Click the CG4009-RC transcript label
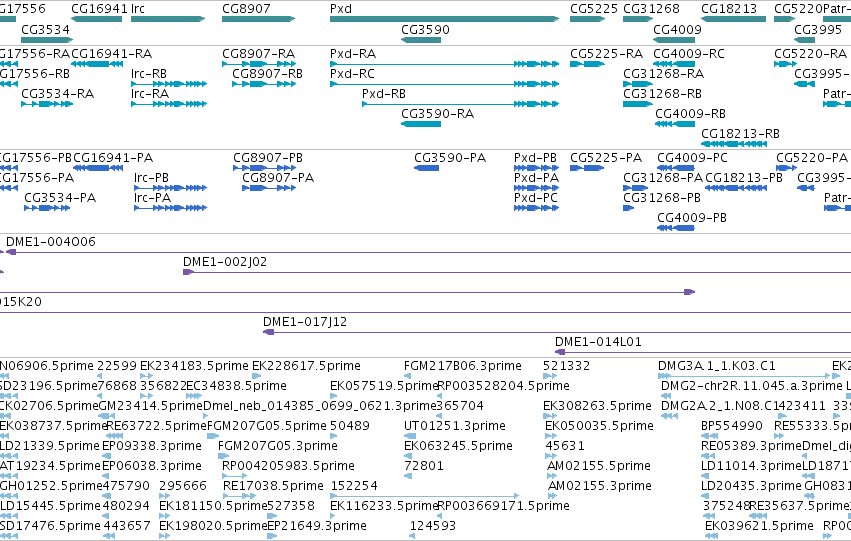The image size is (851, 541). (x=689, y=54)
